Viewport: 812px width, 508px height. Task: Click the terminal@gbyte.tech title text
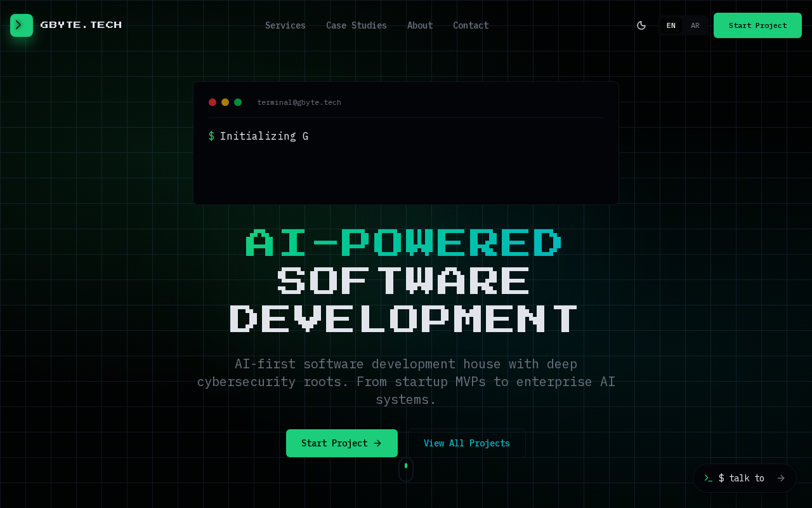coord(299,102)
